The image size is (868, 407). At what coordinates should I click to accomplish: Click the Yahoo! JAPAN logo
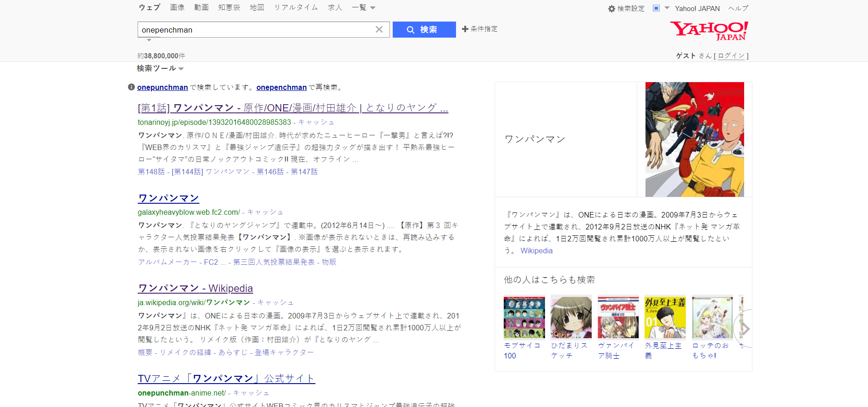[709, 31]
